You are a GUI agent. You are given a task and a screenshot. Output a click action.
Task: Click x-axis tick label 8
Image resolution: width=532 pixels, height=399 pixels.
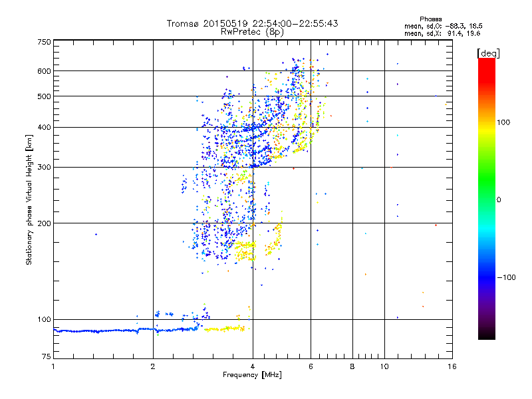click(x=352, y=366)
